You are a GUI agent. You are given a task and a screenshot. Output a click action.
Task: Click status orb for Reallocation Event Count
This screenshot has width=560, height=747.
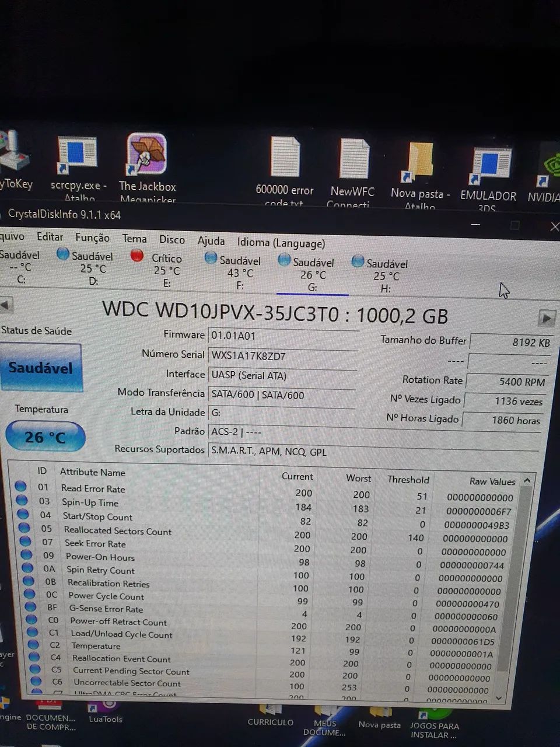pyautogui.click(x=34, y=657)
